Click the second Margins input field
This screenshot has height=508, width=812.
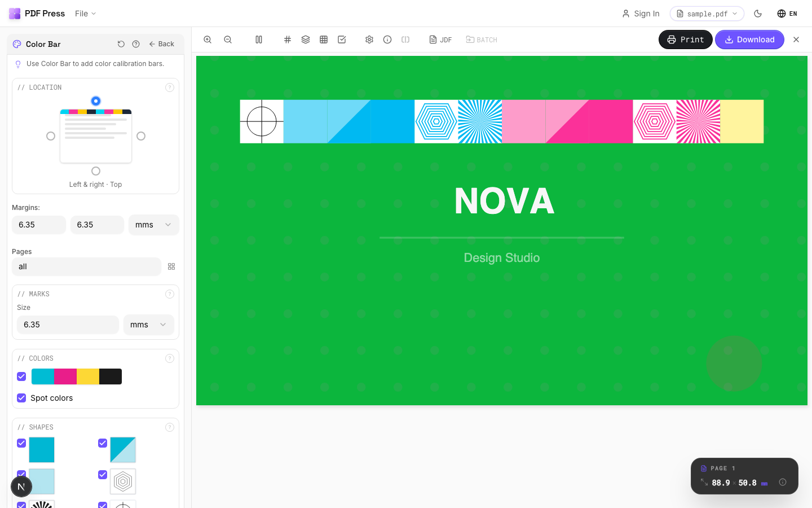tap(97, 225)
